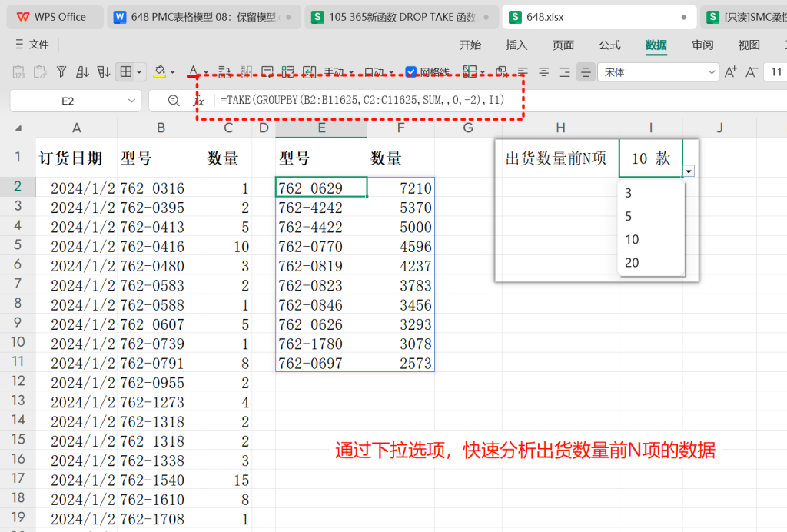Click the Name Box showing E2
The image size is (787, 532).
68,101
